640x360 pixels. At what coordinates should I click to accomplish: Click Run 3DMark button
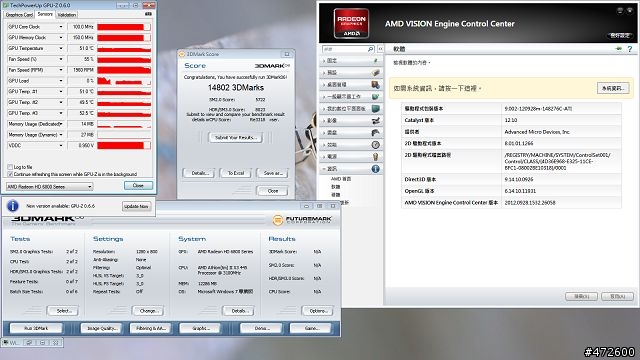[36, 328]
